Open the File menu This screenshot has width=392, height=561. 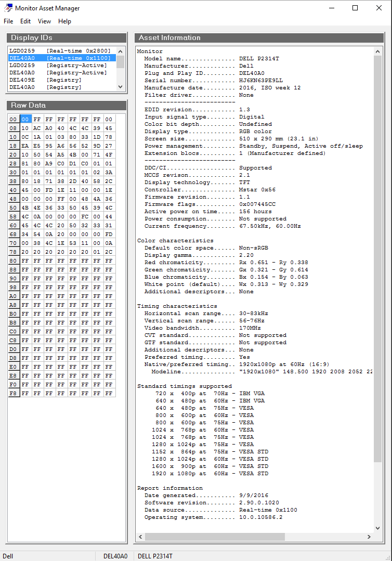click(8, 21)
